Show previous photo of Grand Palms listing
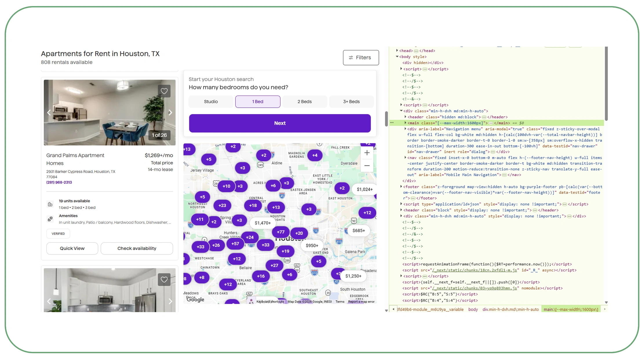 (x=49, y=113)
